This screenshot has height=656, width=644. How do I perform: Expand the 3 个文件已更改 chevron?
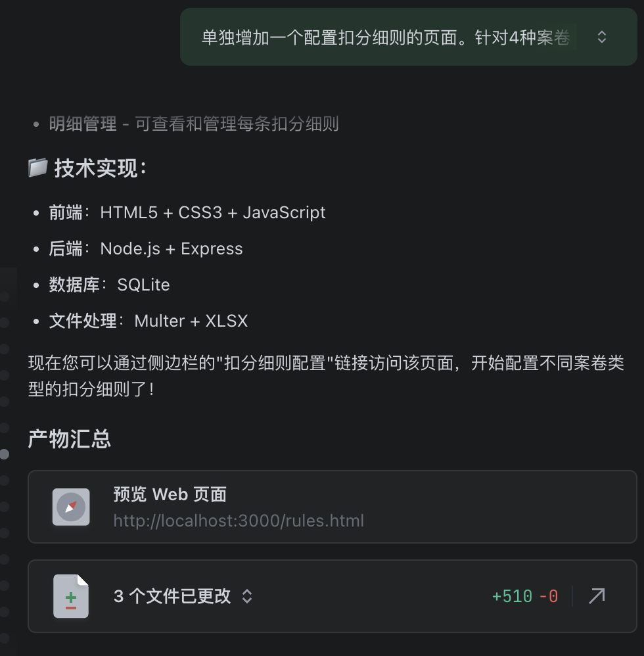tap(247, 596)
